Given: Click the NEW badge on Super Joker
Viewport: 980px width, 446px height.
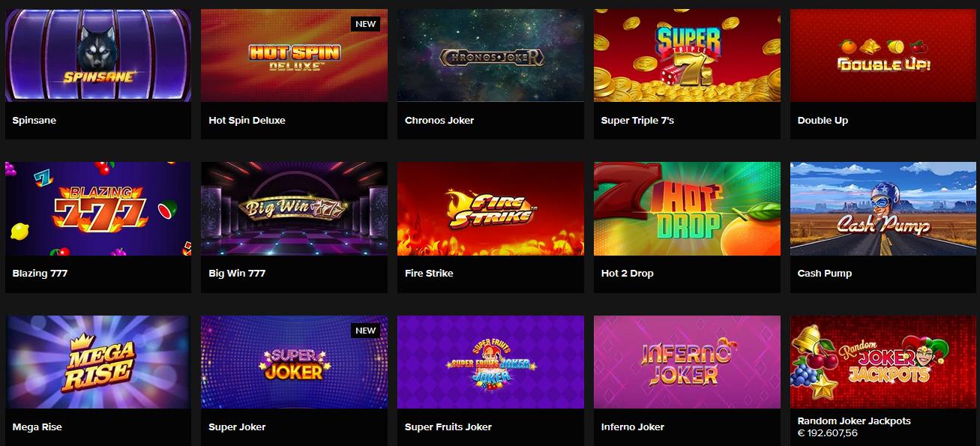Looking at the screenshot, I should (x=365, y=331).
